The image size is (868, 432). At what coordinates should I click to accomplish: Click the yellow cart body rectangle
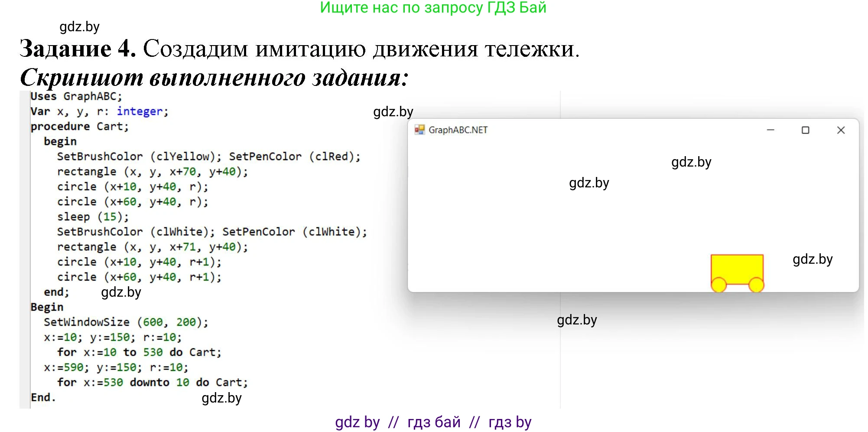click(x=737, y=268)
